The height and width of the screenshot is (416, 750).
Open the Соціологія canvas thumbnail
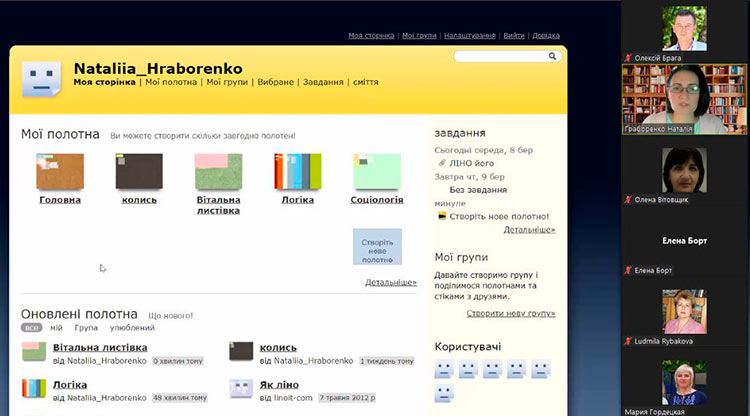click(x=377, y=171)
